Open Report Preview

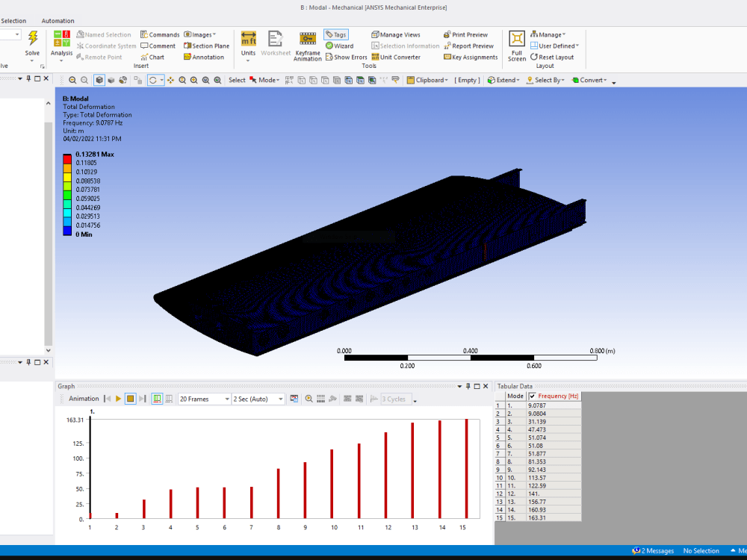[468, 46]
